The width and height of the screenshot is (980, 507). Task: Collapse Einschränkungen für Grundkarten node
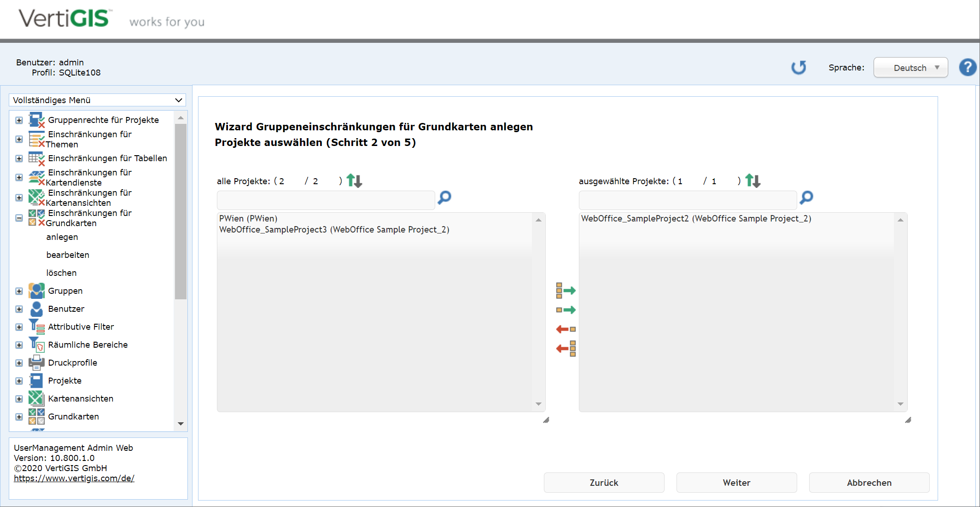pyautogui.click(x=19, y=218)
